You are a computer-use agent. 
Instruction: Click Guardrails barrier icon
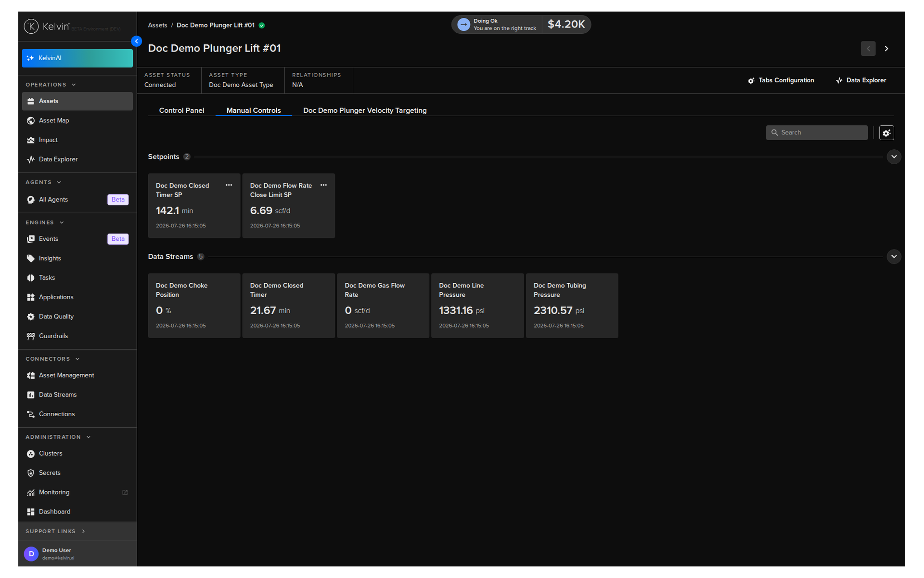coord(31,336)
